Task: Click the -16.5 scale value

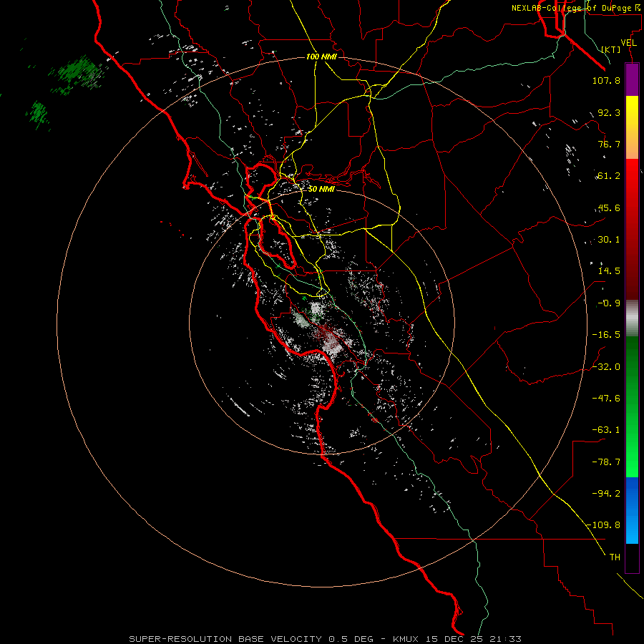Action: pos(606,335)
